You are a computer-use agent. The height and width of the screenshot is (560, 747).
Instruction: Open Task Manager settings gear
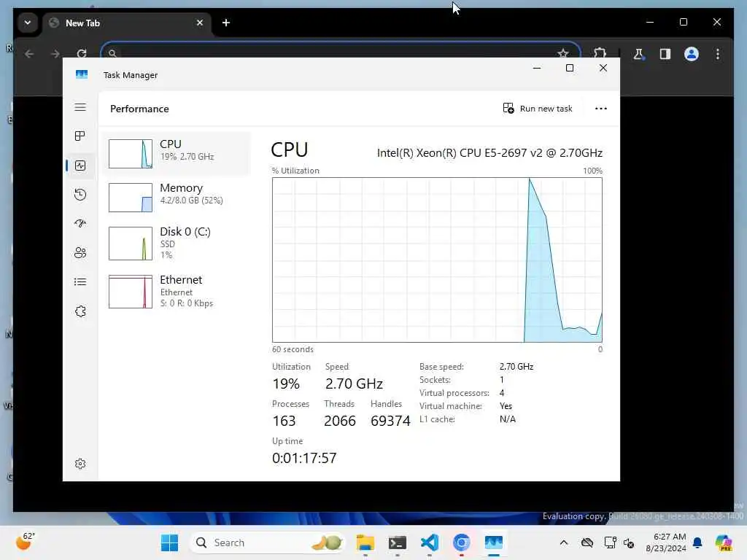(80, 463)
